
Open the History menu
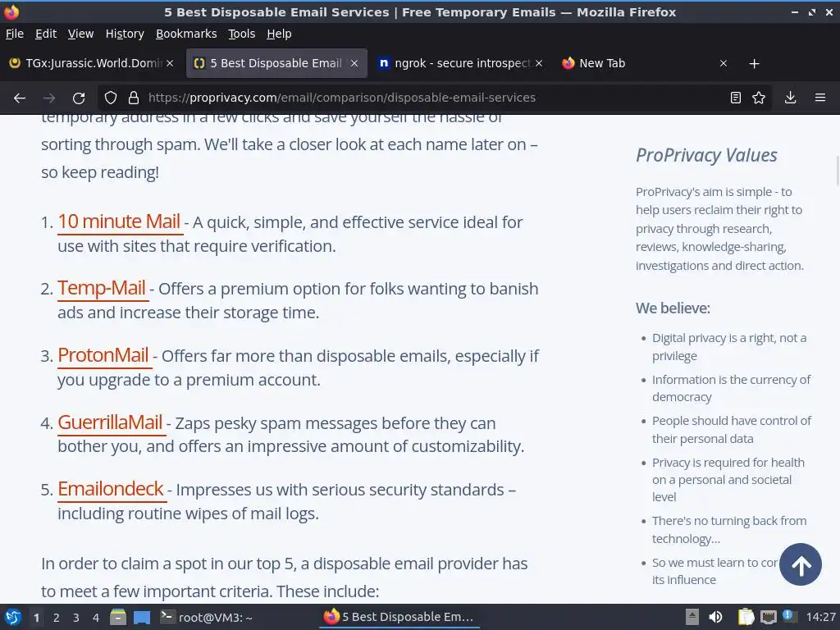coord(125,34)
